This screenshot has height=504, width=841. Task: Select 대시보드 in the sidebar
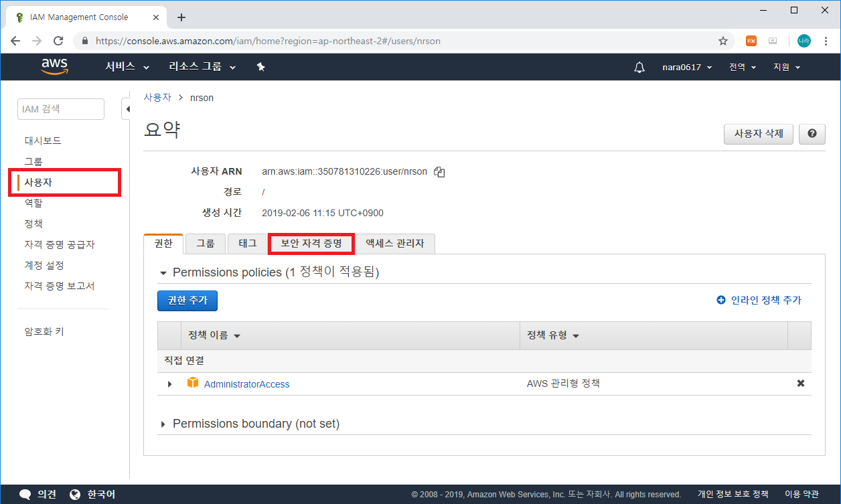43,141
